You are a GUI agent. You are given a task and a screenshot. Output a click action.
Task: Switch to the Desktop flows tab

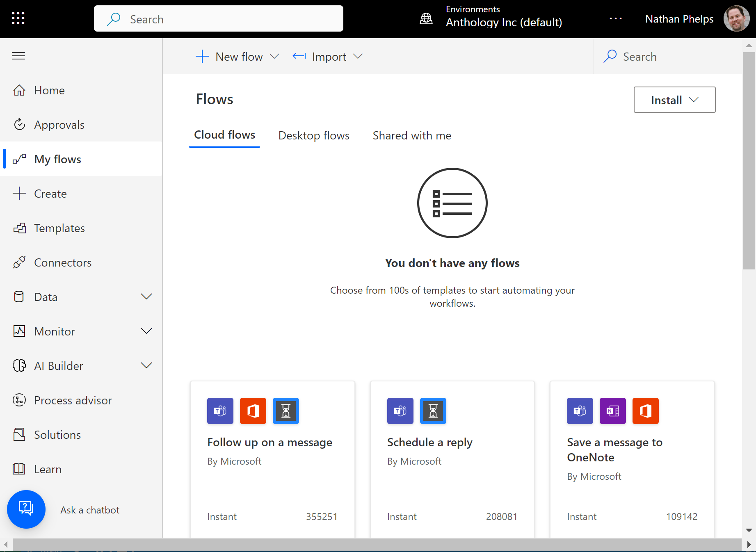[314, 136]
